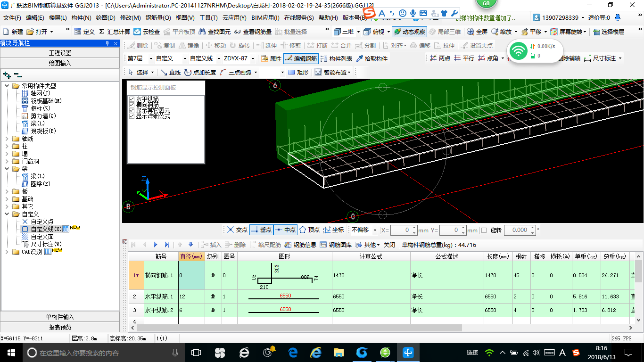Open the 文件(F) menu
The image size is (644, 362).
[x=12, y=18]
